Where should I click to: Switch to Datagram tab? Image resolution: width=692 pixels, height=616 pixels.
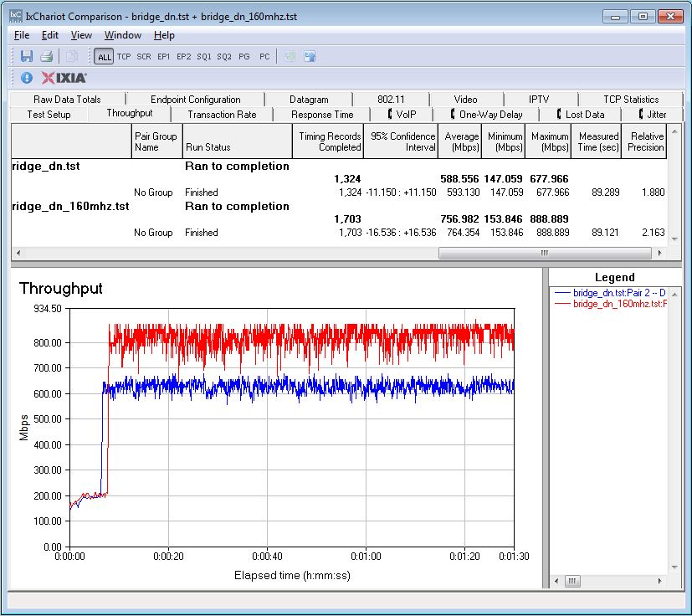coord(309,100)
